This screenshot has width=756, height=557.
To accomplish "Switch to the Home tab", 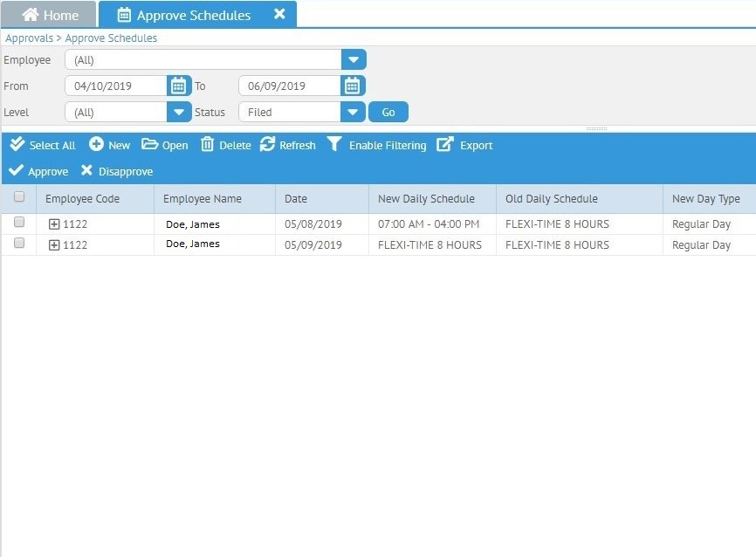I will click(x=49, y=15).
